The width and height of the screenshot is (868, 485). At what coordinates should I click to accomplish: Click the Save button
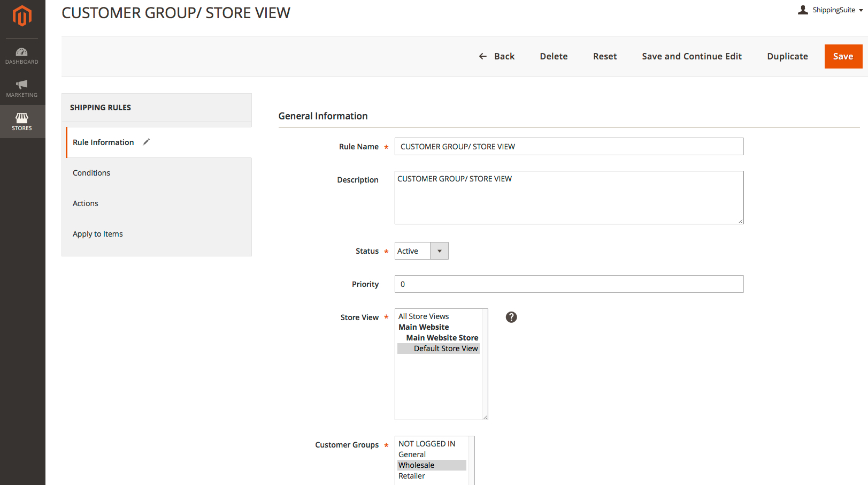pos(843,56)
